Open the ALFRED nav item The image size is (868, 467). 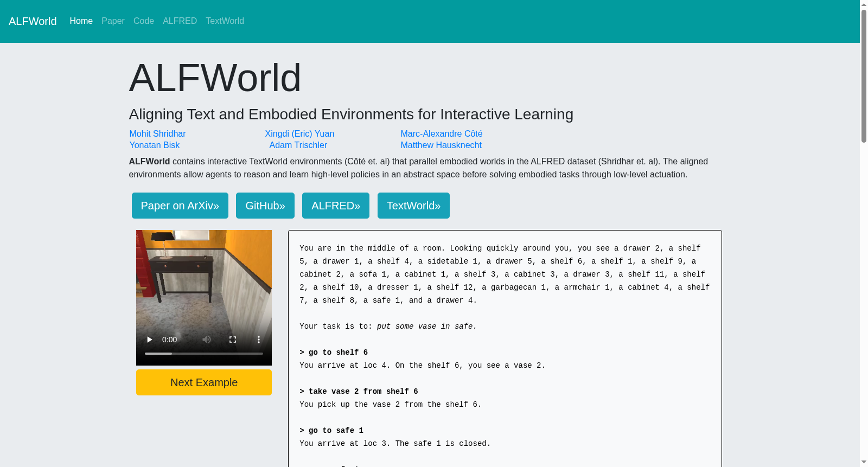(180, 21)
